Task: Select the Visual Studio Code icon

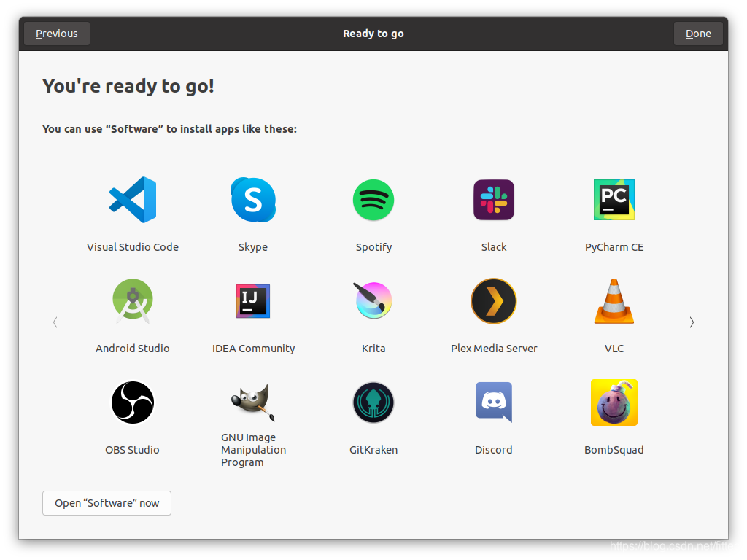Action: click(x=133, y=200)
